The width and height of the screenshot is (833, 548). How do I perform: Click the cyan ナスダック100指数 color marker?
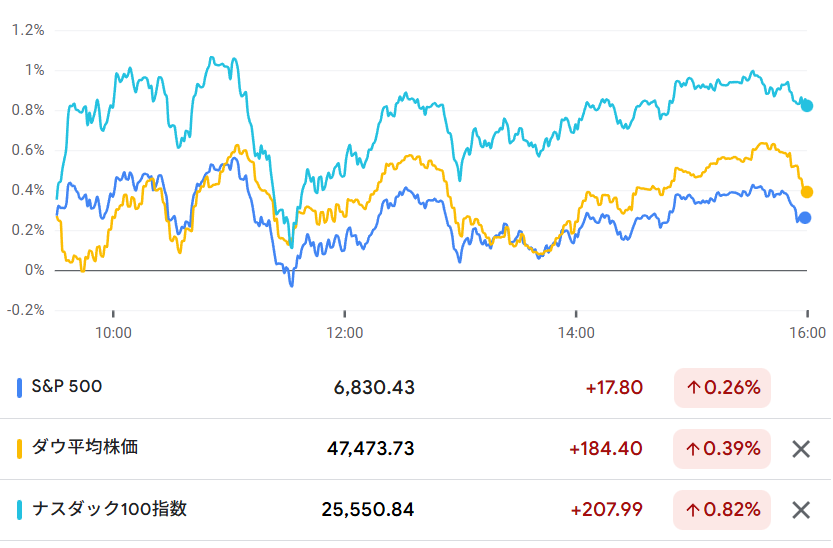click(x=20, y=510)
